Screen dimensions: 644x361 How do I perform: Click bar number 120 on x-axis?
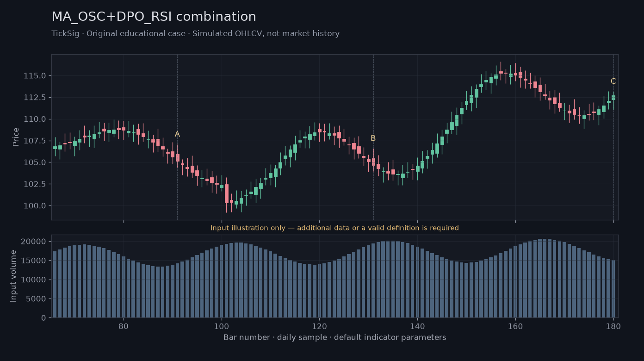point(319,325)
